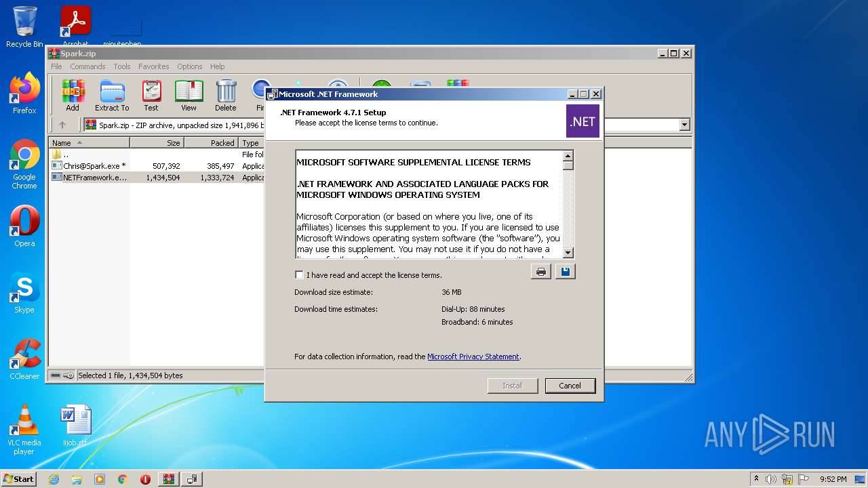The height and width of the screenshot is (488, 868).
Task: Sort file list by Size column
Action: click(157, 143)
